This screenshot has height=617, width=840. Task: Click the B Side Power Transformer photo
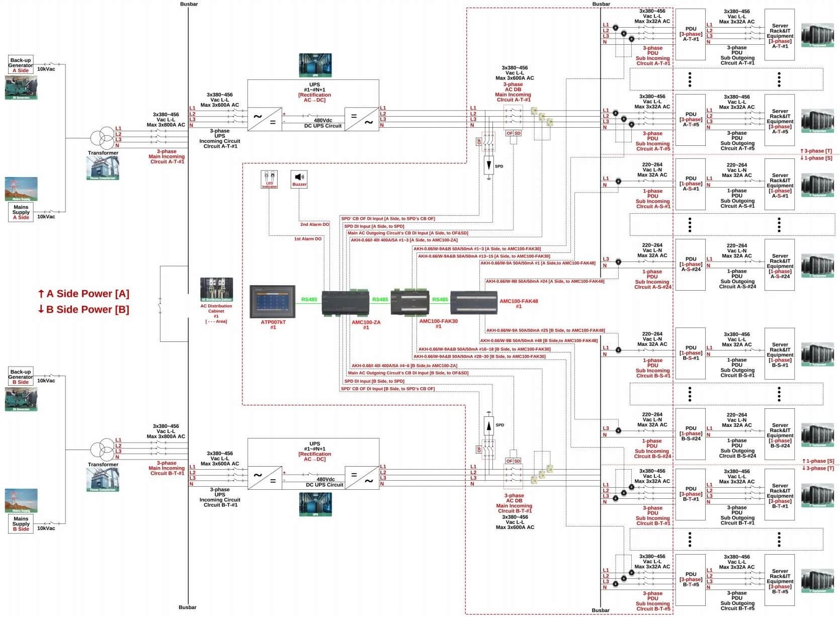tap(103, 480)
